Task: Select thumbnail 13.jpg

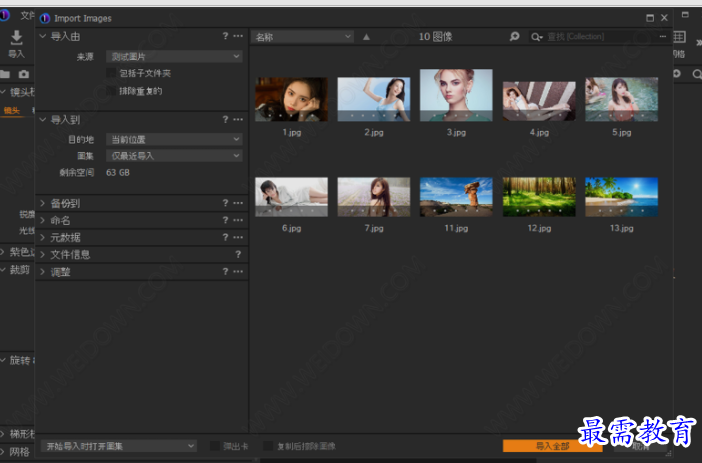Action: tap(621, 197)
